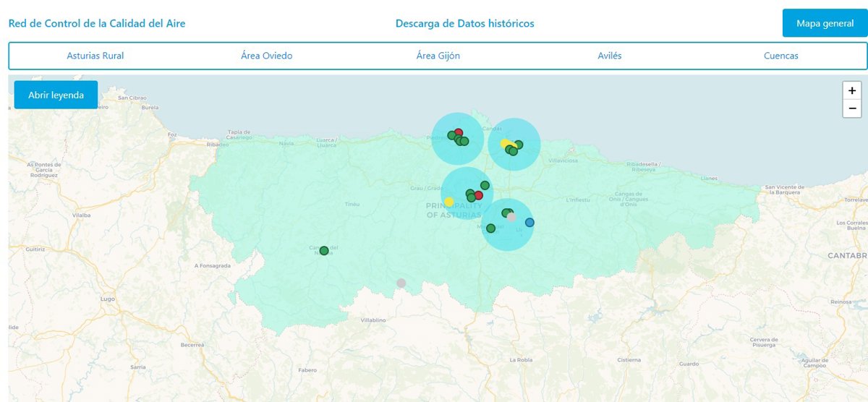The width and height of the screenshot is (868, 402).
Task: Click Red de Control de la Calidad del Aire
Action: tap(97, 23)
